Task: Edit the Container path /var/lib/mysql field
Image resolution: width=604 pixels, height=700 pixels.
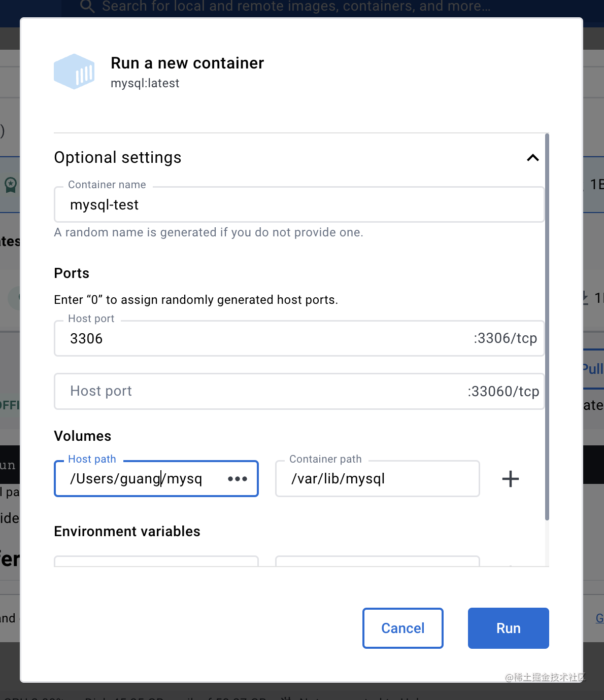Action: coord(377,479)
